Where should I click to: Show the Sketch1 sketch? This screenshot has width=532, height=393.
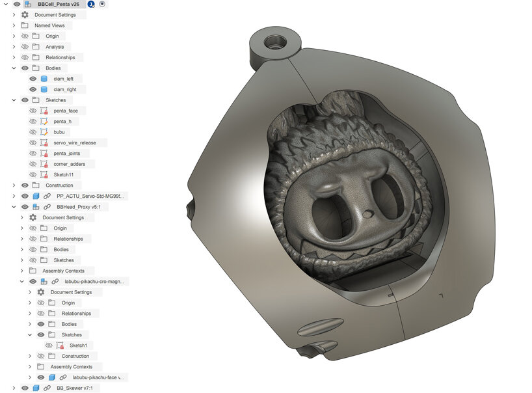point(49,346)
